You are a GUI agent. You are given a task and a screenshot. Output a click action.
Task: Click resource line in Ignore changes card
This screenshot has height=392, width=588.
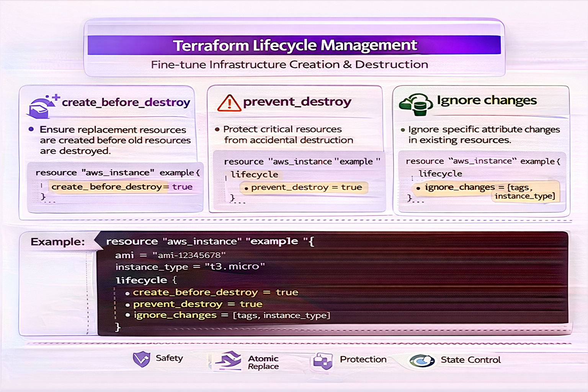[483, 161]
